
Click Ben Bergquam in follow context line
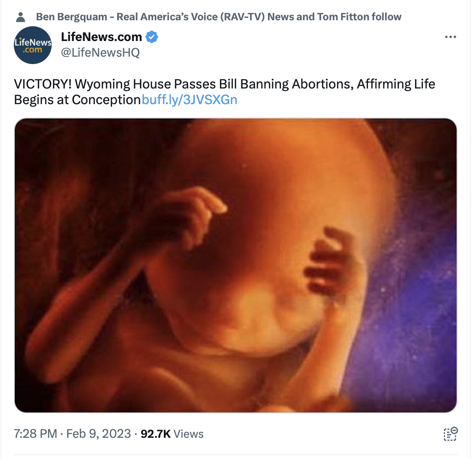pyautogui.click(x=71, y=17)
